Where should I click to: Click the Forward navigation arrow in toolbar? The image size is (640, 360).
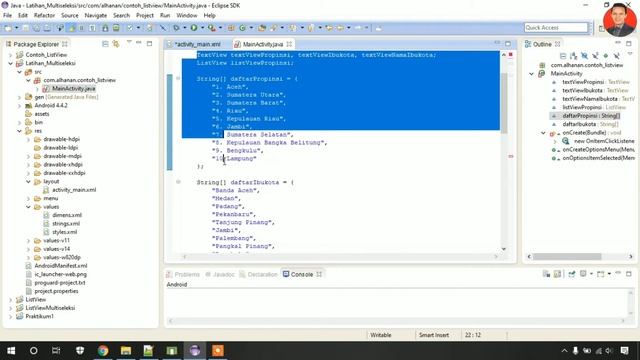tap(358, 28)
